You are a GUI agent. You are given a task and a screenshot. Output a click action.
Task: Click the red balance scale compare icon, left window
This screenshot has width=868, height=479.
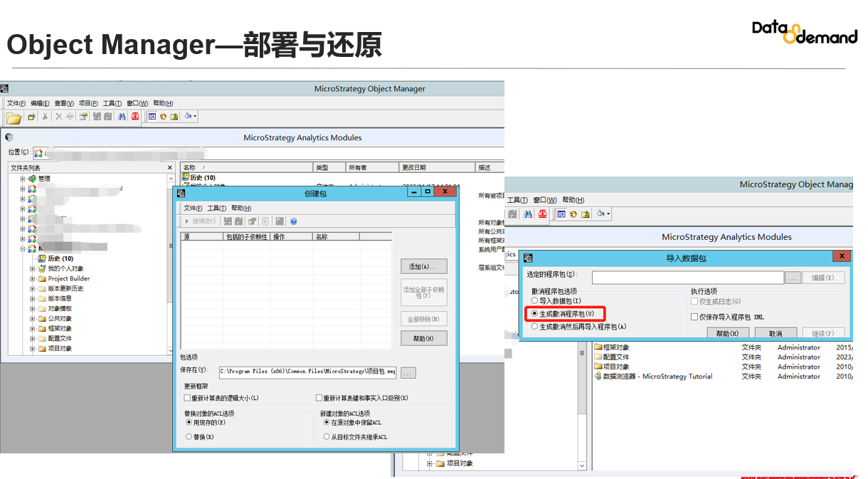135,117
